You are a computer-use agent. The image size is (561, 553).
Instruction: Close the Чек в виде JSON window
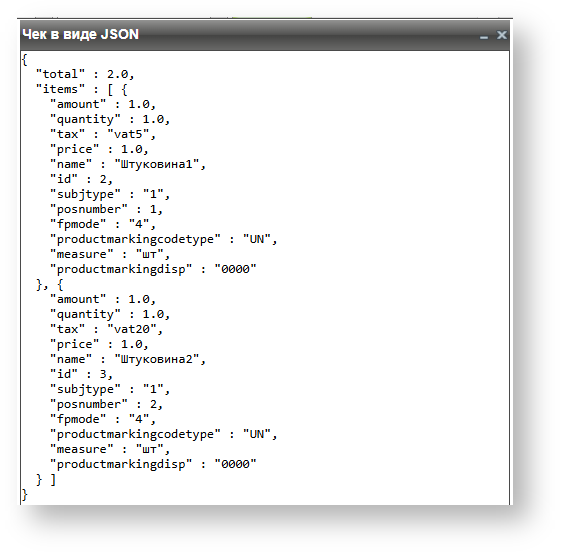click(502, 35)
